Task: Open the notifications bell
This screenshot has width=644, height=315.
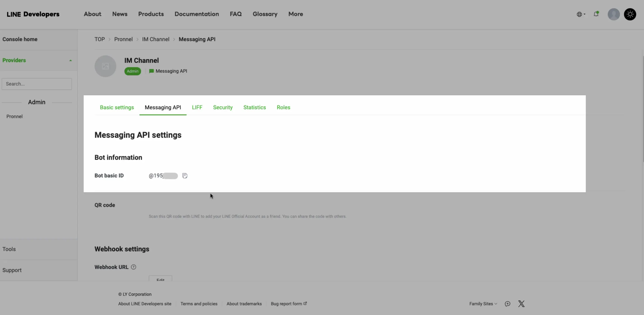Action: pos(596,14)
